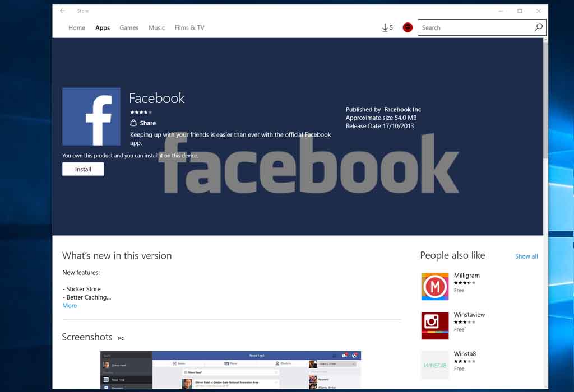The height and width of the screenshot is (392, 574).
Task: Click Show all in People also like
Action: click(x=526, y=256)
